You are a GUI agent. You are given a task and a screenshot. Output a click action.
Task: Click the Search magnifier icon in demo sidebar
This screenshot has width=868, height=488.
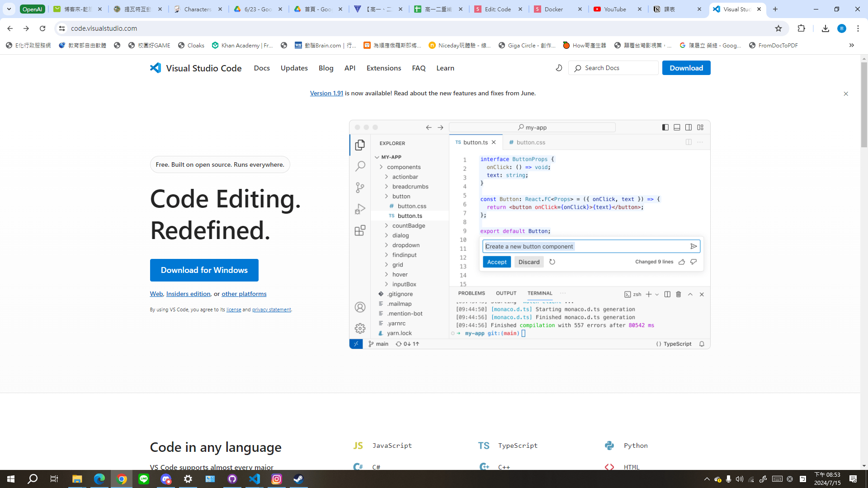click(x=360, y=166)
